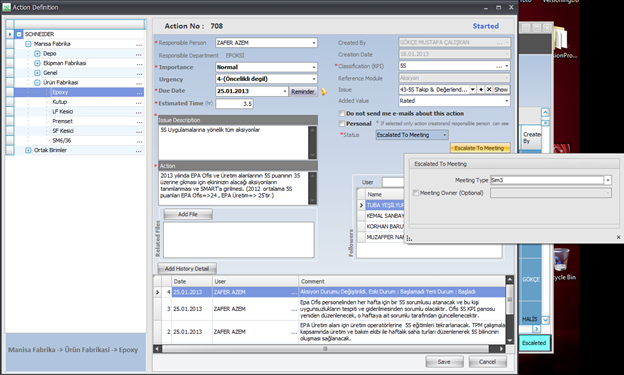Viewport: 624px width, 375px height.
Task: Collapse the Ürün Fabrikasi tree node
Action: click(37, 83)
